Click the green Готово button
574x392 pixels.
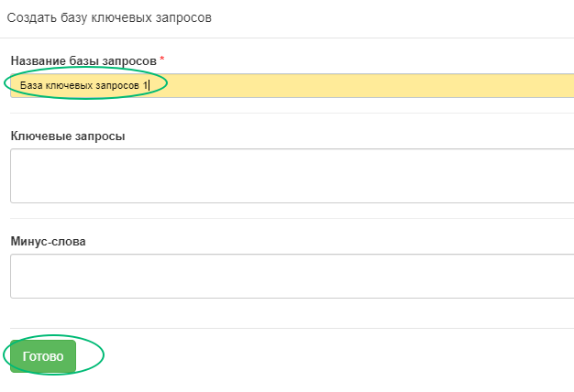pos(43,356)
